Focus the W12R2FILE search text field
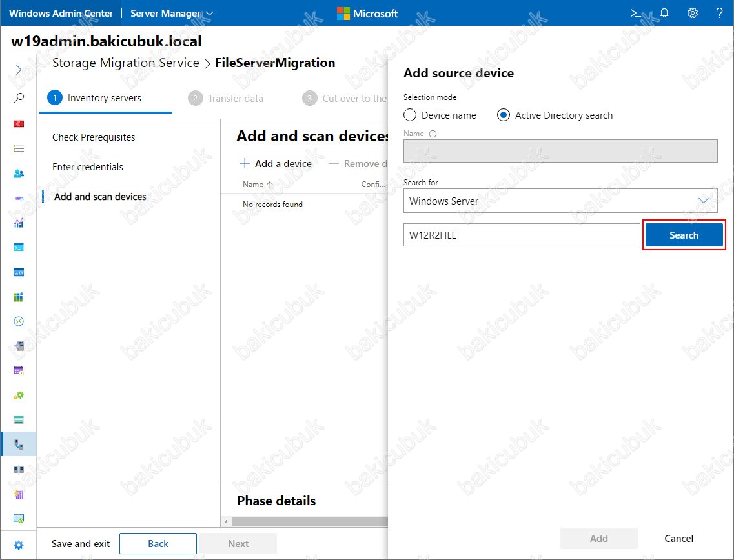This screenshot has width=734, height=560. 522,235
